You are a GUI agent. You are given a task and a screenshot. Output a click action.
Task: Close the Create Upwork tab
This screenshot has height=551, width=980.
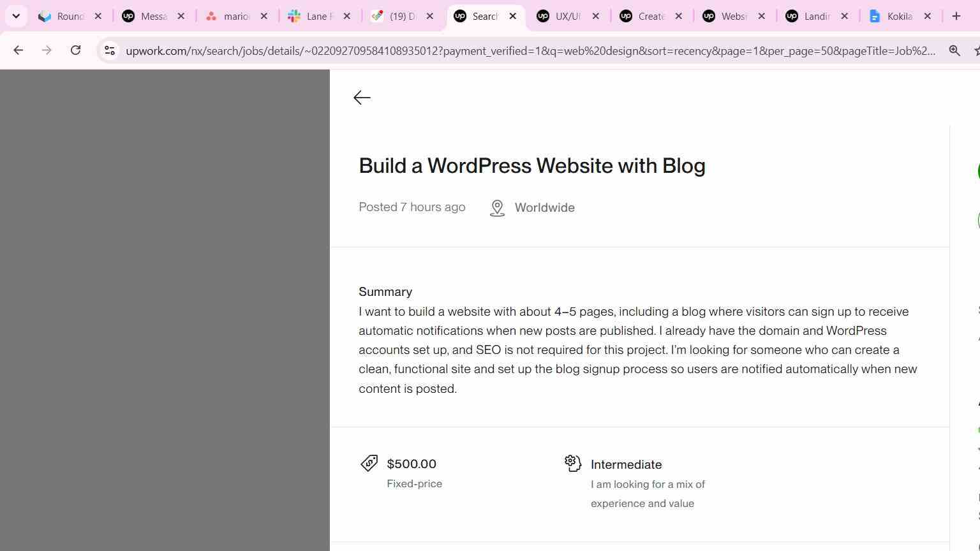coord(678,16)
